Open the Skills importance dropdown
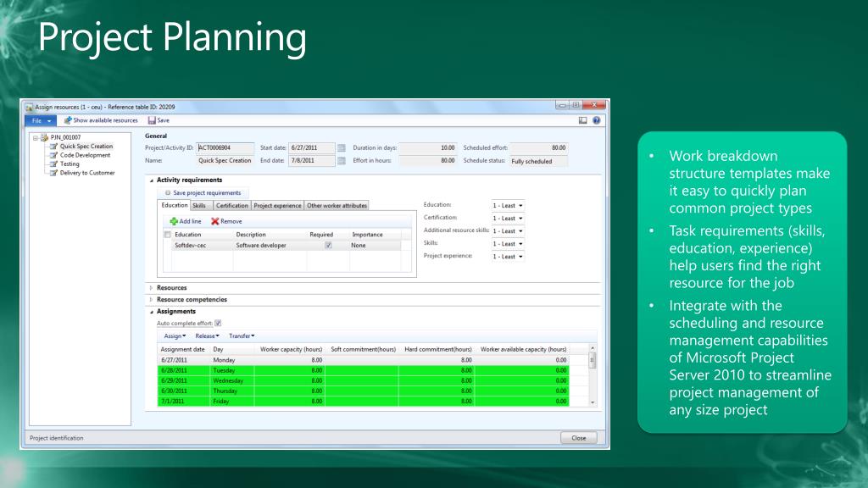Screen dimensions: 868x488 point(508,243)
